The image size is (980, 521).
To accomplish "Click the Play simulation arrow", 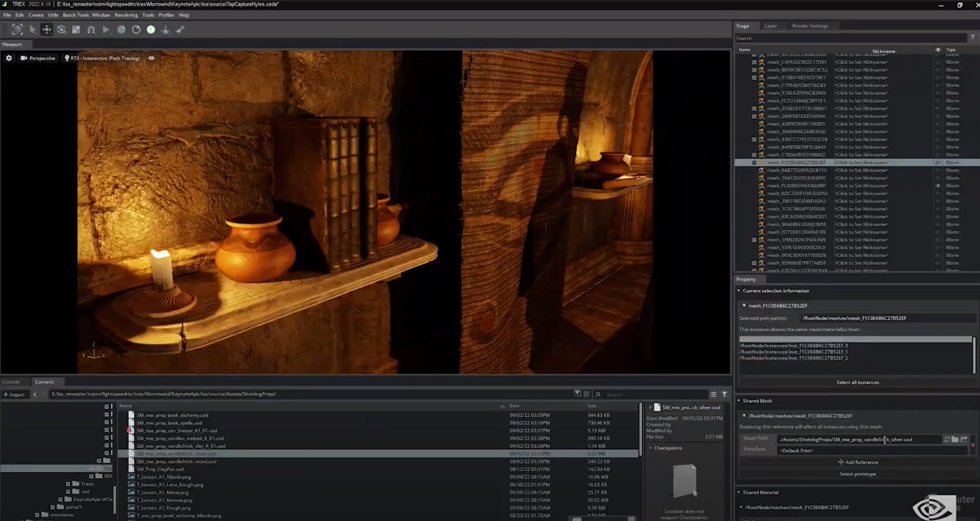I will [x=106, y=30].
